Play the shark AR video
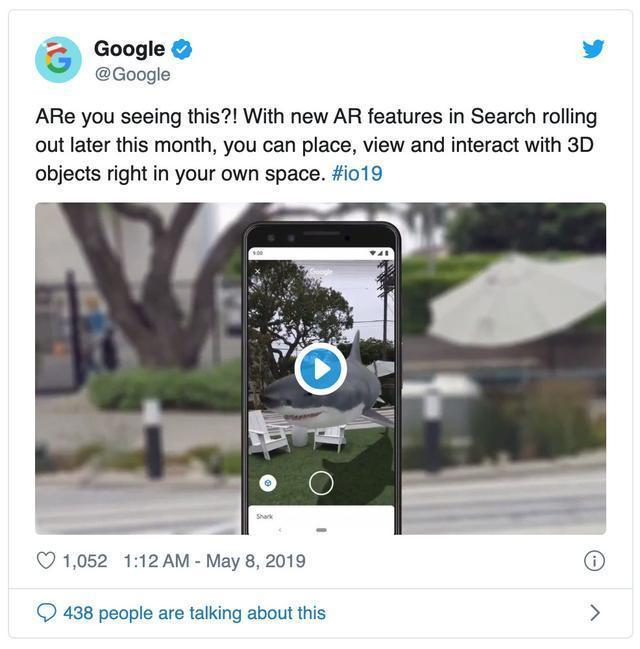This screenshot has width=640, height=649. pos(321,368)
